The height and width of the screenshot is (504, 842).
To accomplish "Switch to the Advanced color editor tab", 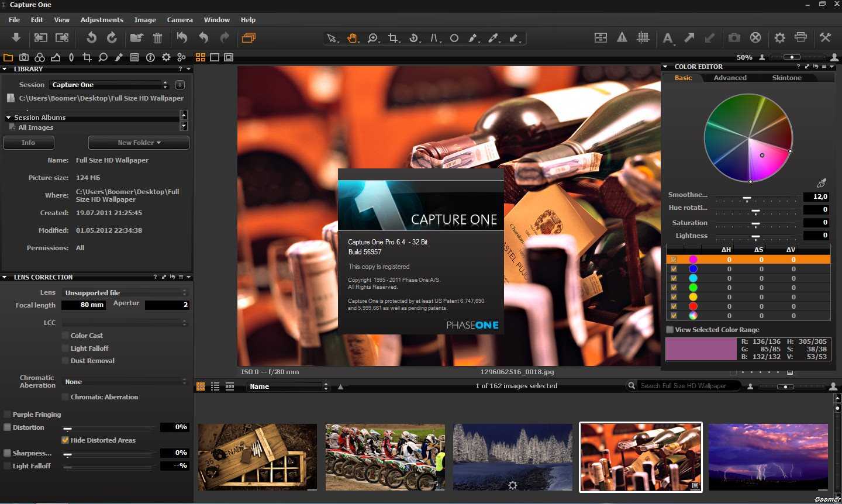I will pyautogui.click(x=730, y=78).
